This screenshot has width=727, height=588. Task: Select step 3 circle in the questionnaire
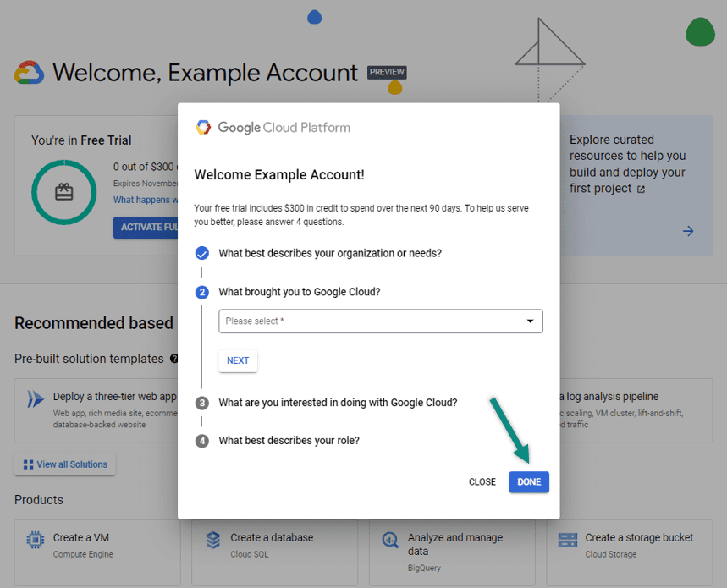click(201, 403)
